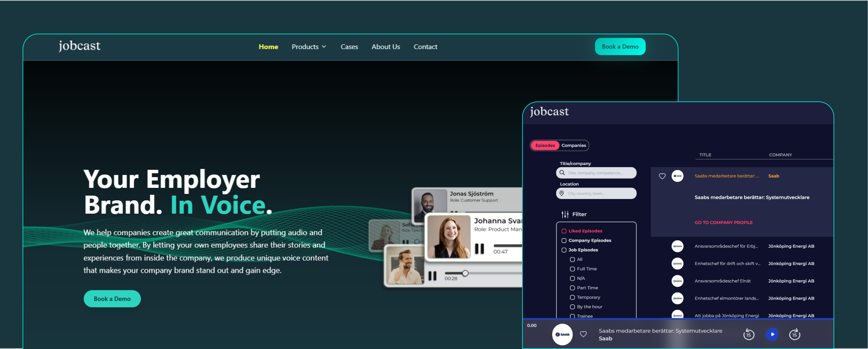Open the Cases page

coord(349,47)
